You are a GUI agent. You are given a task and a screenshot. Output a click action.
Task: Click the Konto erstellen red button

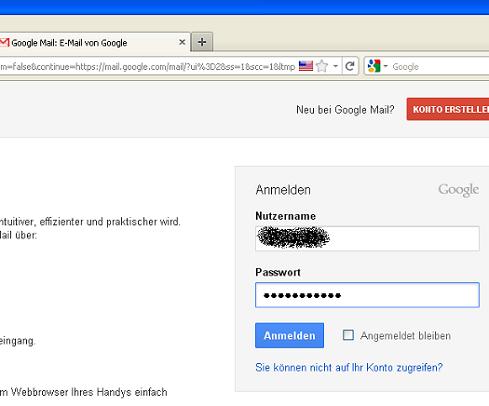[x=448, y=109]
